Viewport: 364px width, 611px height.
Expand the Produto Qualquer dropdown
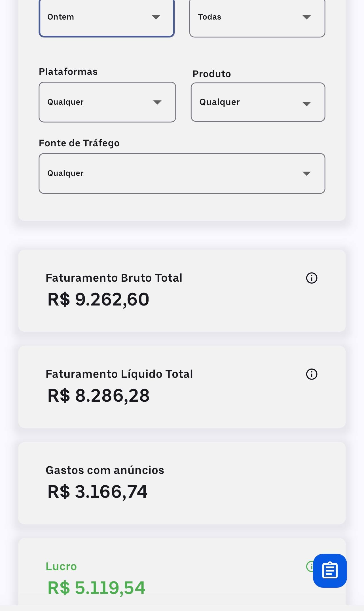coord(258,102)
